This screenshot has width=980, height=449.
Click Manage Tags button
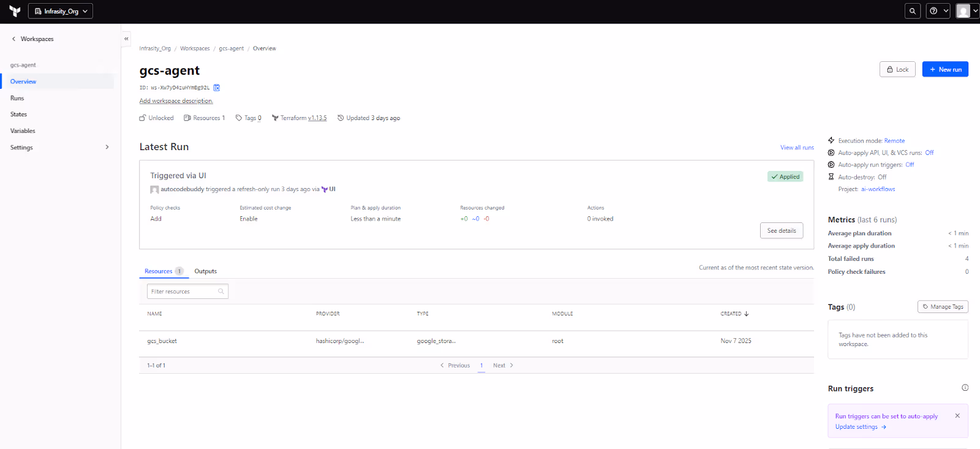(x=943, y=307)
